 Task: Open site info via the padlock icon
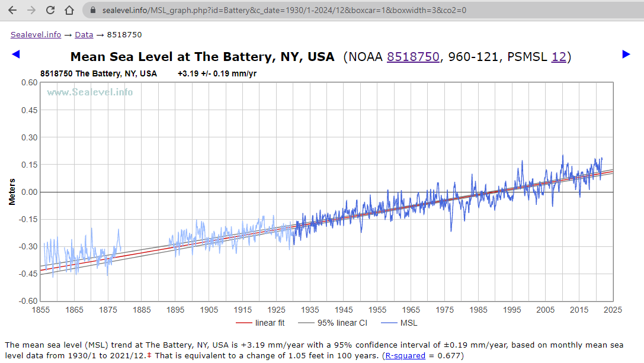(91, 10)
